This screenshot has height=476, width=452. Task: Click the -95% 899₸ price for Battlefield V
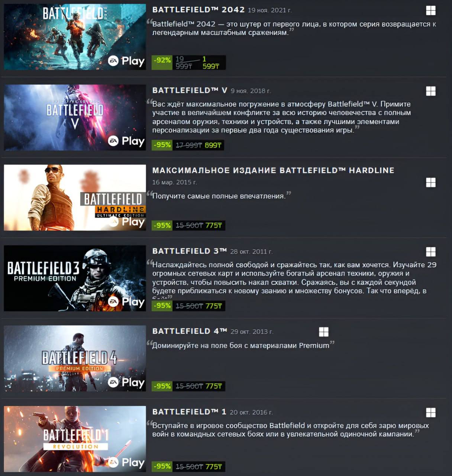(x=188, y=145)
